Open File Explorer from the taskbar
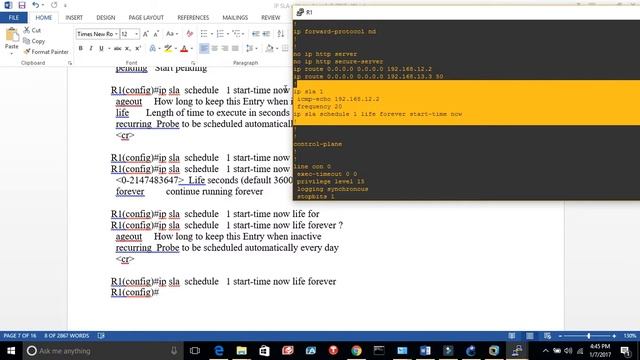This screenshot has width=640, height=360. point(242,351)
